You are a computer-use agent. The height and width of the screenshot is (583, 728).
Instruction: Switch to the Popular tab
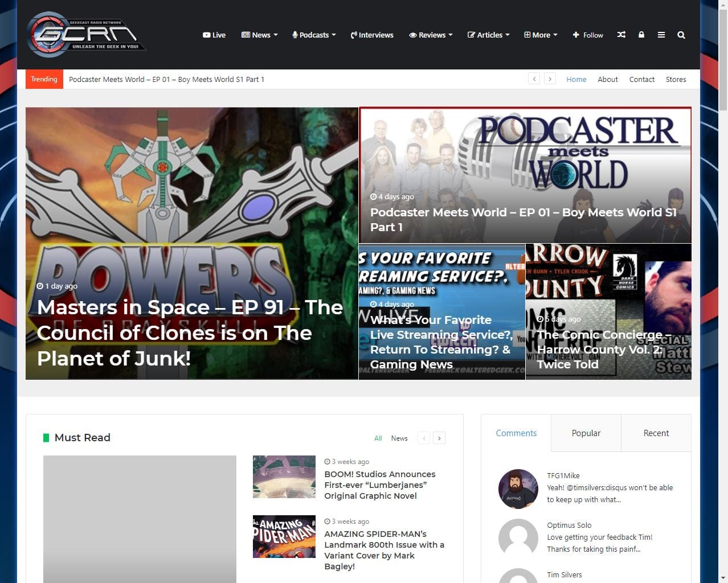586,433
